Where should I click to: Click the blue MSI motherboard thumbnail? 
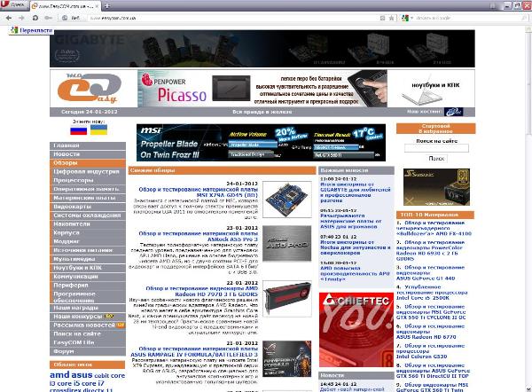[287, 200]
